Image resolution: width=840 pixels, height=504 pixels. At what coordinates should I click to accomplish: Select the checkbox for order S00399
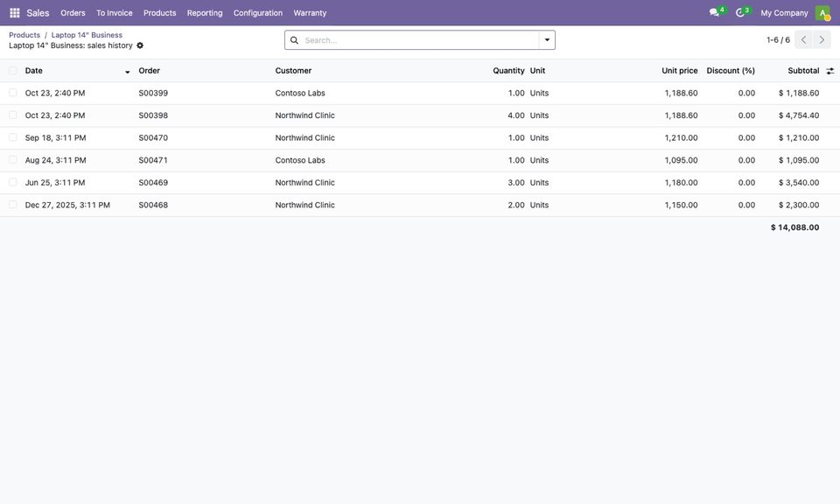(x=13, y=94)
